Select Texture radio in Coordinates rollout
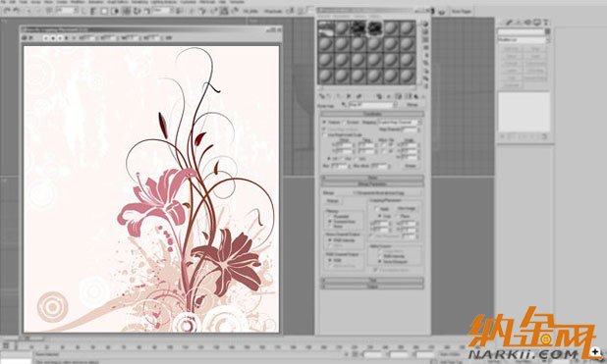 pyautogui.click(x=324, y=123)
